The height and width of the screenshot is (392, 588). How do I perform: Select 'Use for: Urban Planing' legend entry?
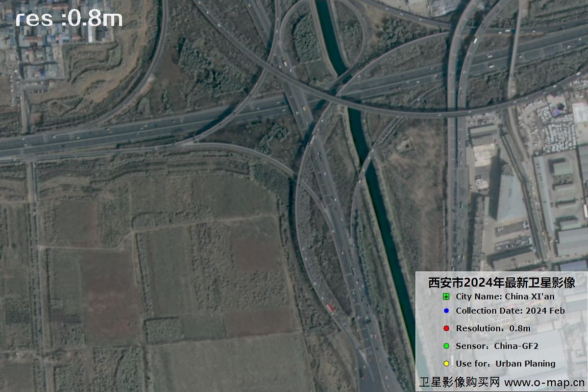(505, 364)
